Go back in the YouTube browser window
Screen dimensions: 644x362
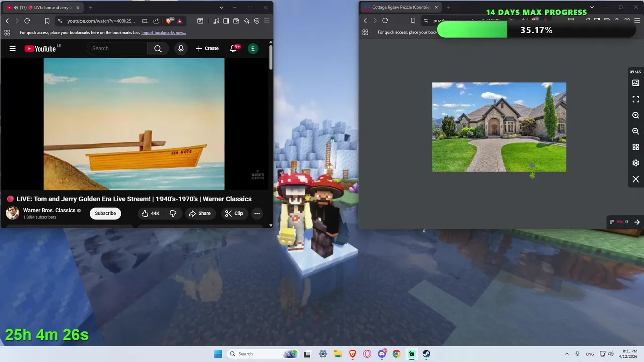[7, 21]
